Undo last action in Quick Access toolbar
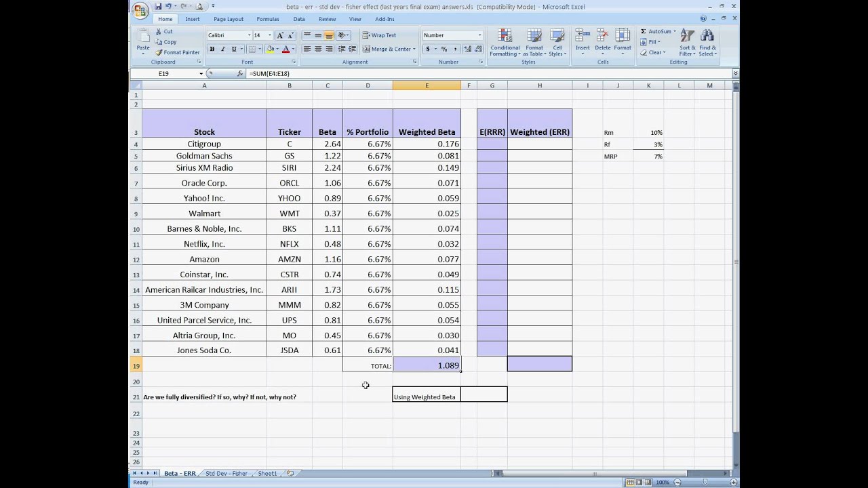 168,6
